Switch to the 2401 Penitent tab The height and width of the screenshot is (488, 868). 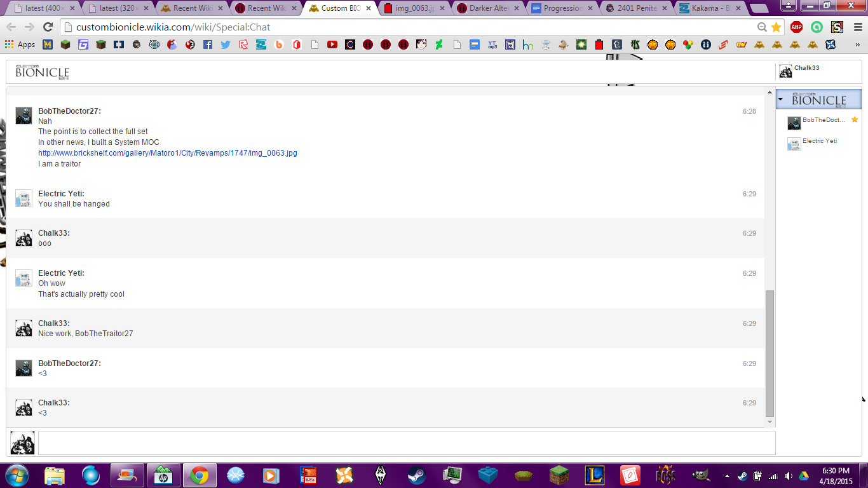click(635, 8)
